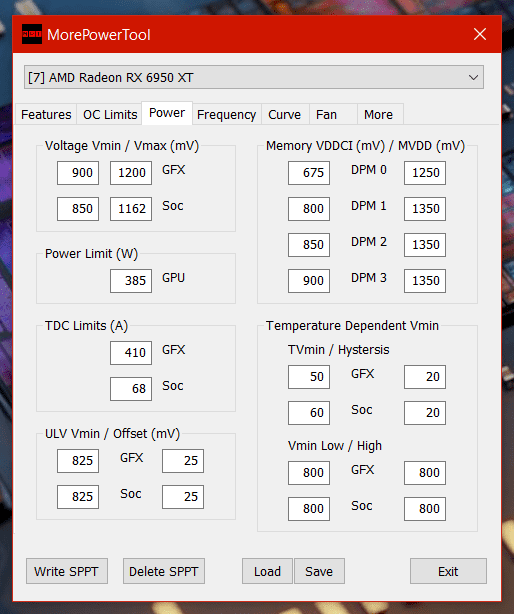Image resolution: width=514 pixels, height=614 pixels.
Task: Switch to the Features tab
Action: point(46,114)
